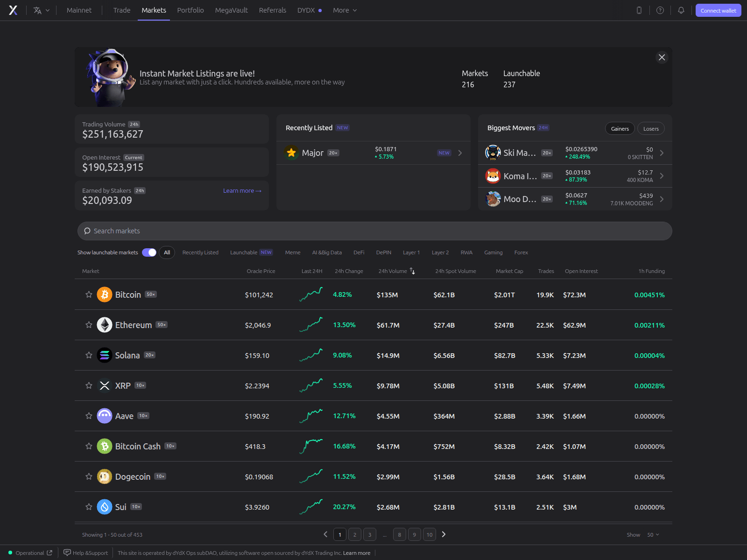Viewport: 747px width, 560px height.
Task: Expand the More menu
Action: click(x=345, y=10)
